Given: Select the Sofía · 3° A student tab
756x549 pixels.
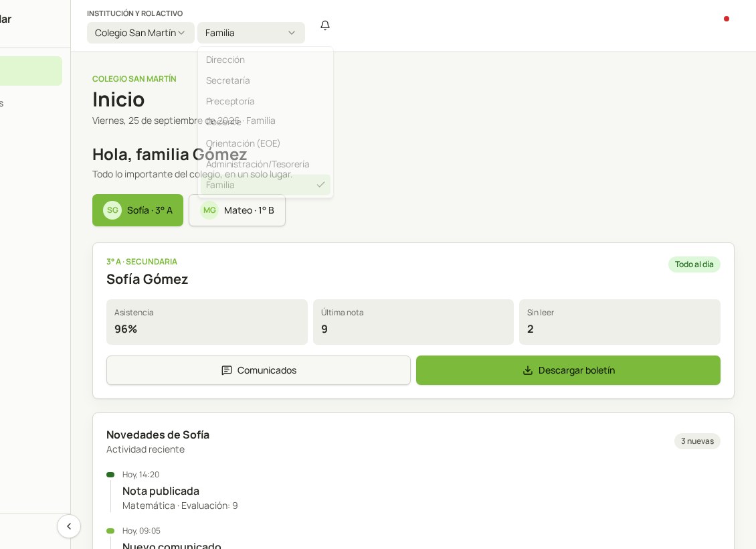Looking at the screenshot, I should pyautogui.click(x=138, y=210).
